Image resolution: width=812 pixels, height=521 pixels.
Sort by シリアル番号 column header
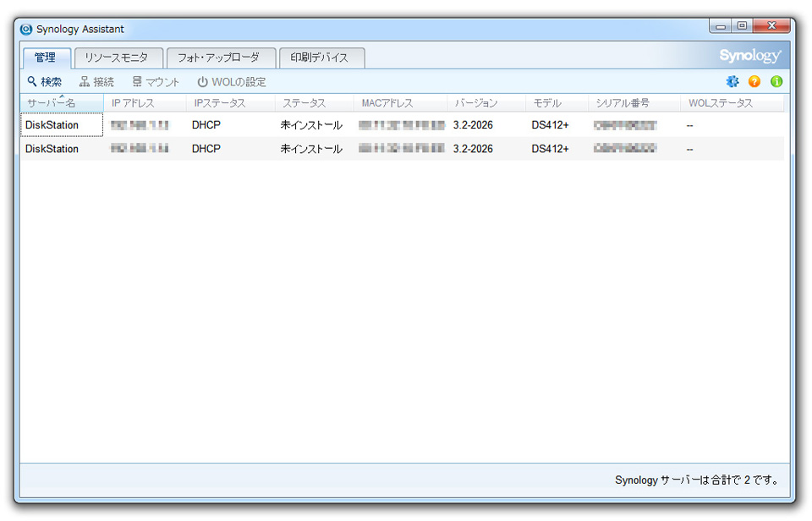(x=634, y=103)
